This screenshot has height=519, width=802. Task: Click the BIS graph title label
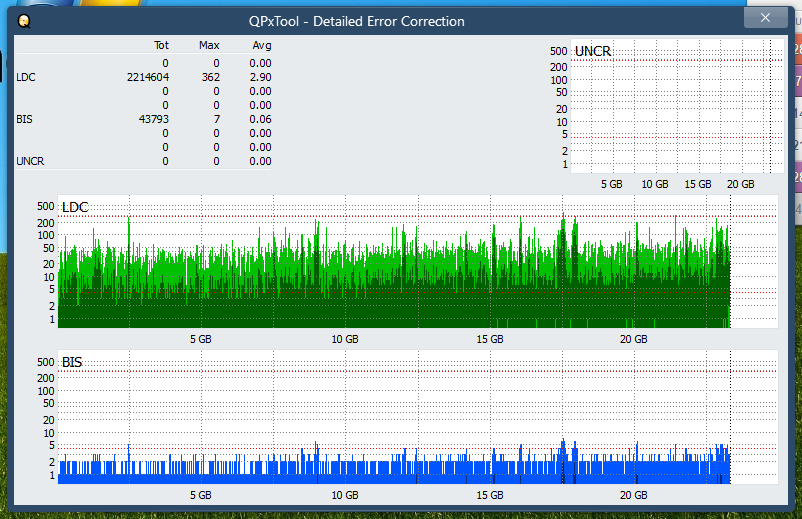click(x=72, y=362)
